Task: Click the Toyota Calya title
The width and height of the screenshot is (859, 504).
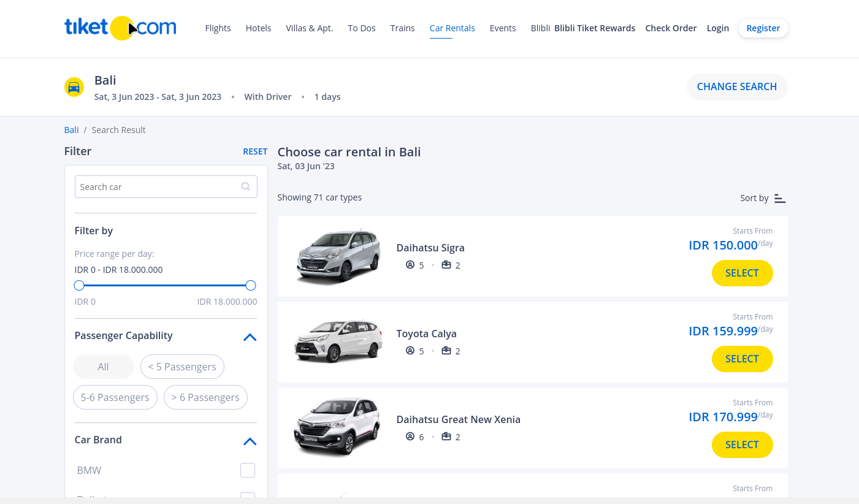Action: click(x=427, y=334)
